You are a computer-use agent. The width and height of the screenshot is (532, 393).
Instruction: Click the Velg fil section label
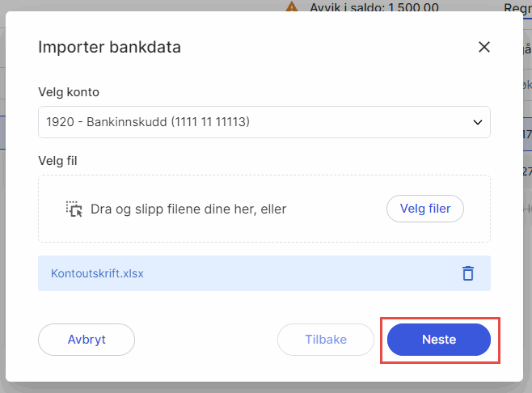click(57, 160)
